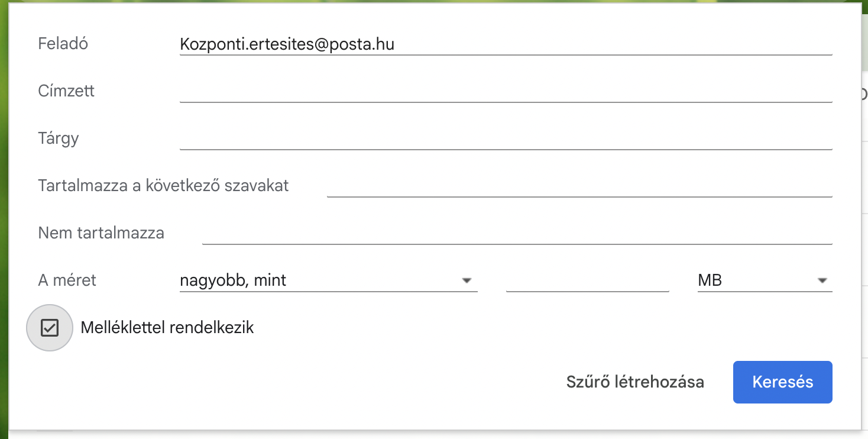Click Szűrő létrehozása to create filter
The height and width of the screenshot is (439, 868).
tap(635, 382)
